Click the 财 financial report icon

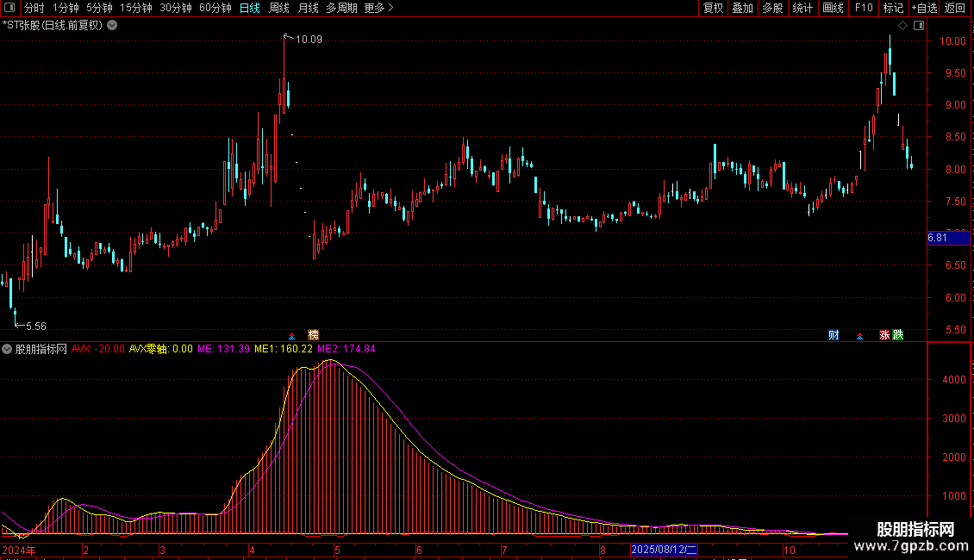coord(834,334)
